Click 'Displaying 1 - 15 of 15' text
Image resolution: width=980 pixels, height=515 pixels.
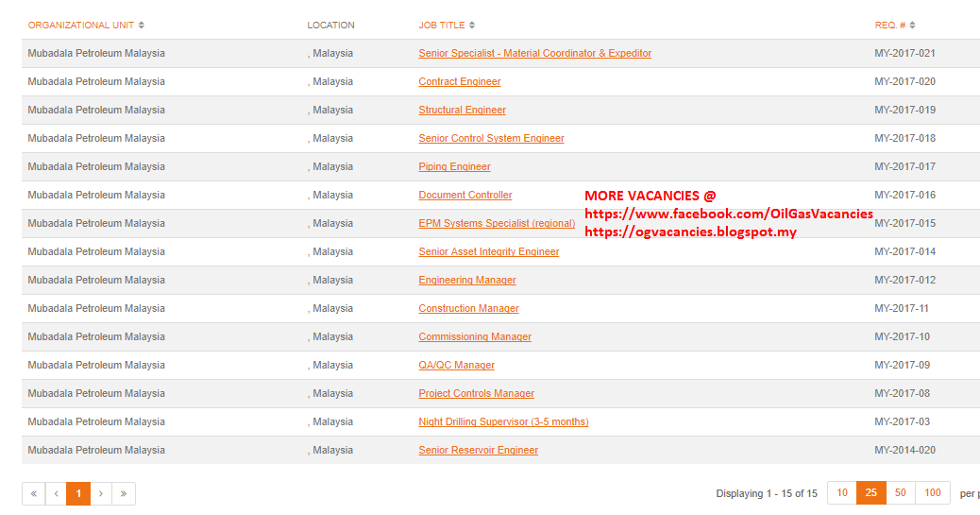click(x=767, y=493)
